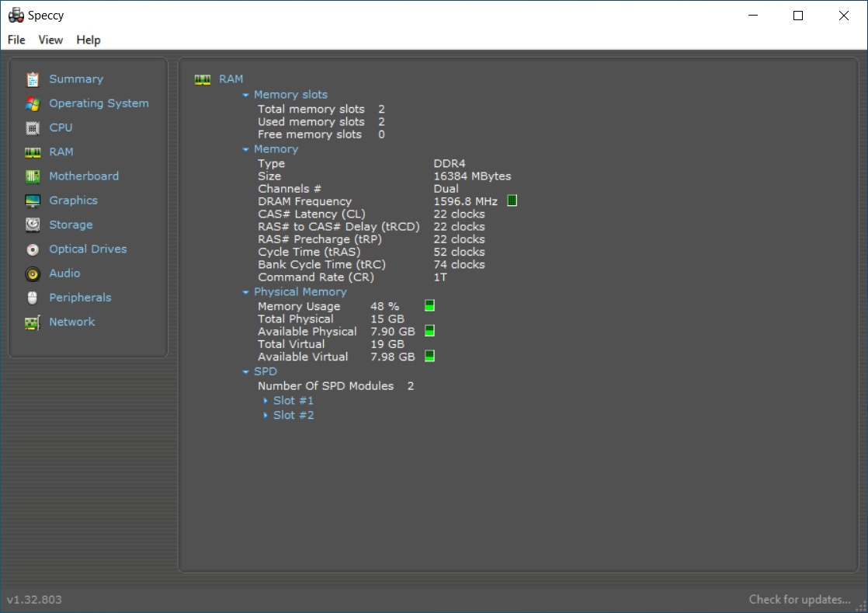The height and width of the screenshot is (613, 868).
Task: Click the Command Rate (CR) label
Action: point(316,277)
